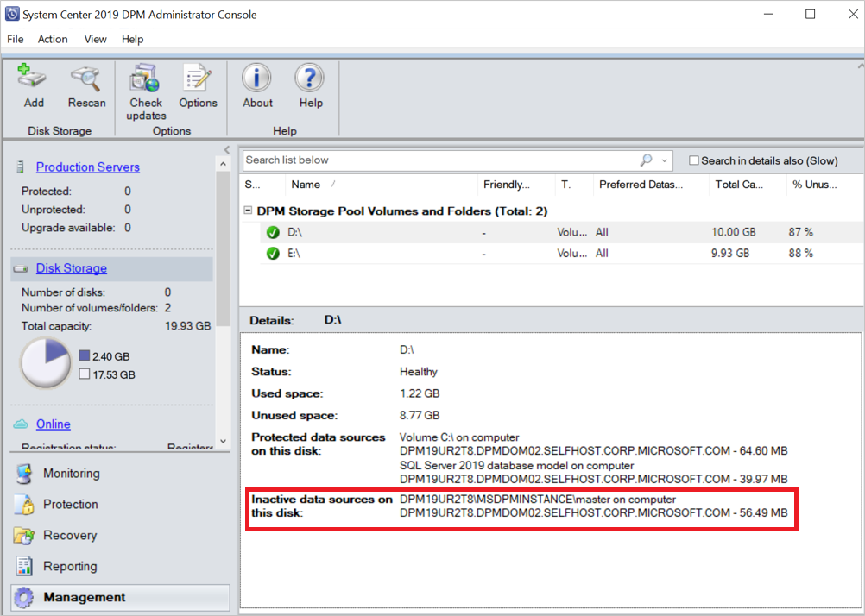Click the navigation pane scroll up arrow
The height and width of the screenshot is (616, 865).
[x=223, y=164]
